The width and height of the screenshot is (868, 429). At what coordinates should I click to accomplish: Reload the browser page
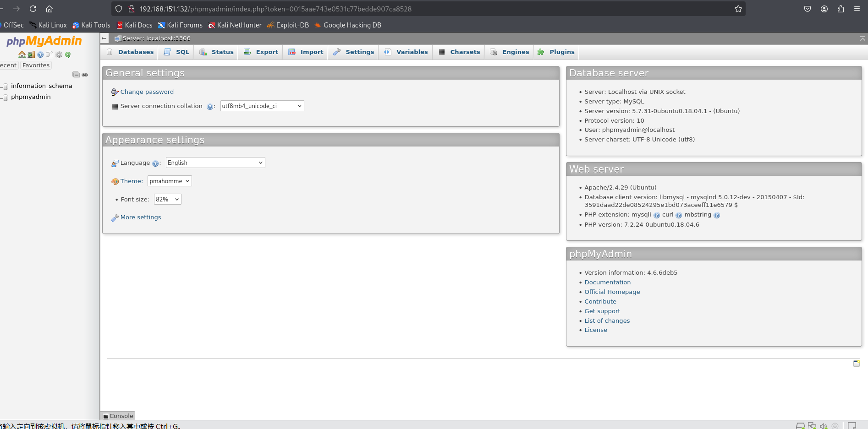(x=33, y=9)
